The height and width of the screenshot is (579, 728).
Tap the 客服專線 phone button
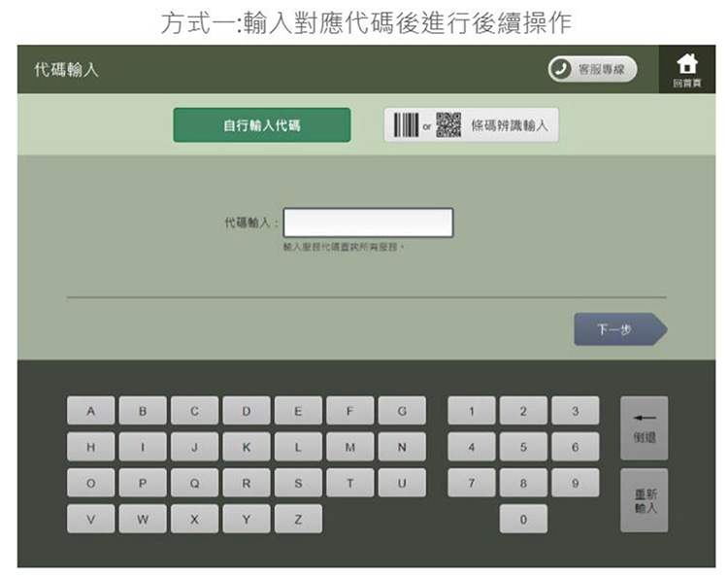592,70
